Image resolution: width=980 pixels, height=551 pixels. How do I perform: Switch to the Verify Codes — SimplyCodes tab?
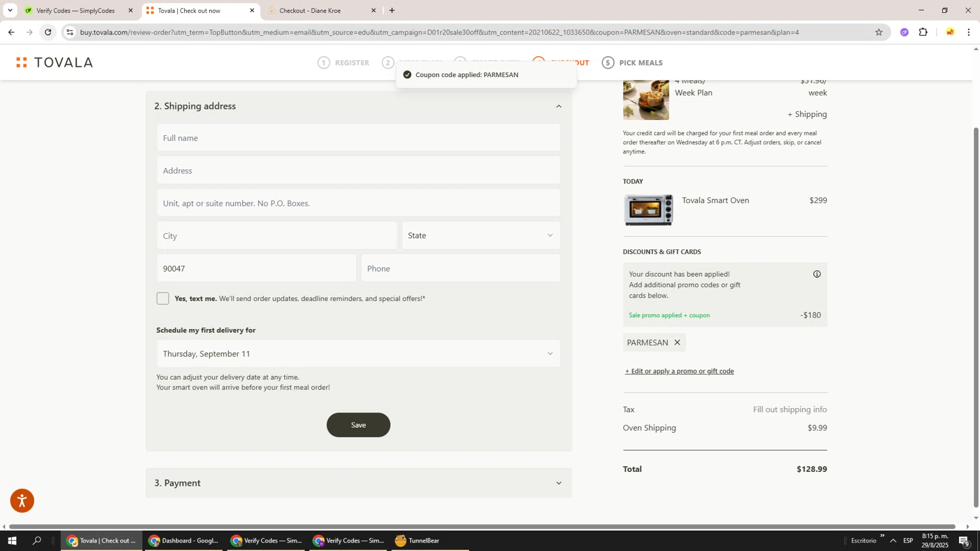pos(76,10)
